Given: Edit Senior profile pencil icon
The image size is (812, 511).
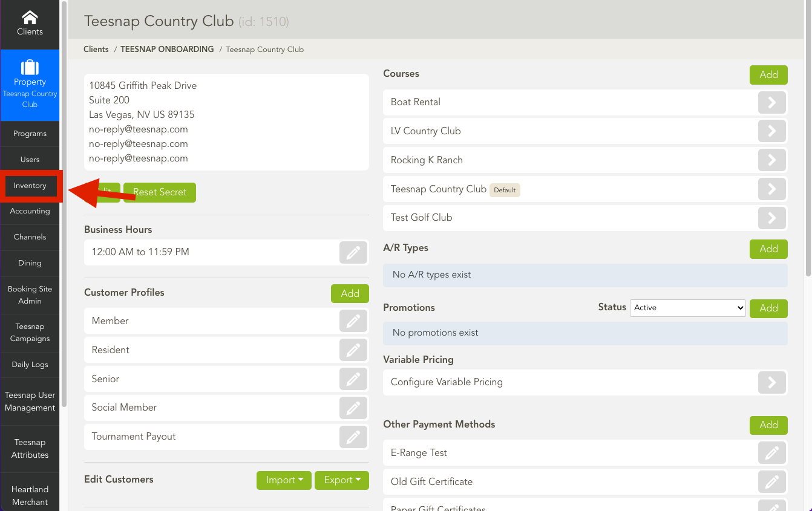Looking at the screenshot, I should (x=353, y=379).
